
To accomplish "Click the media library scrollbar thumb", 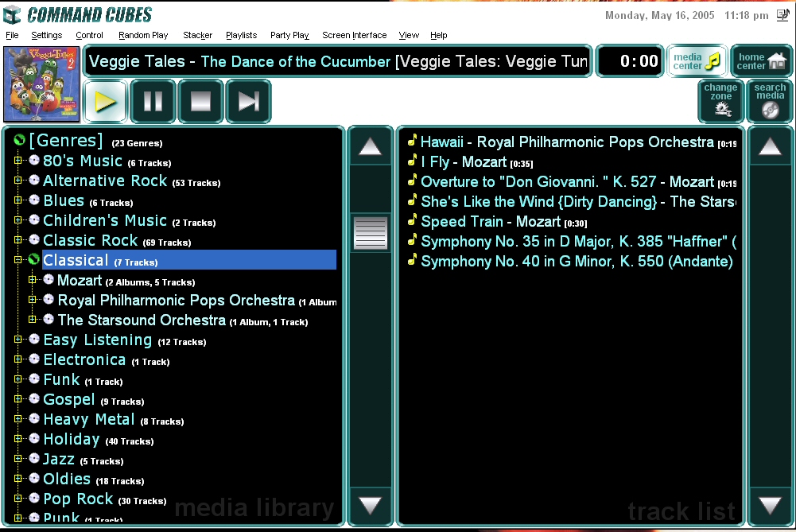I will click(x=371, y=233).
